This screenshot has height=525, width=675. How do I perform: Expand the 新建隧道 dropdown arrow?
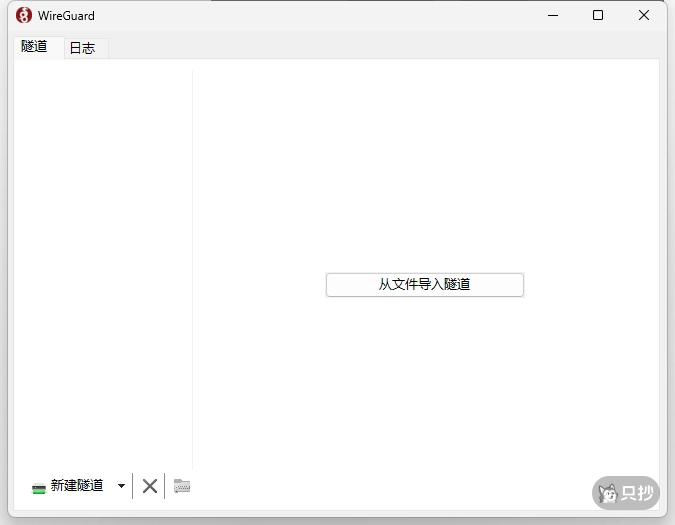[121, 486]
